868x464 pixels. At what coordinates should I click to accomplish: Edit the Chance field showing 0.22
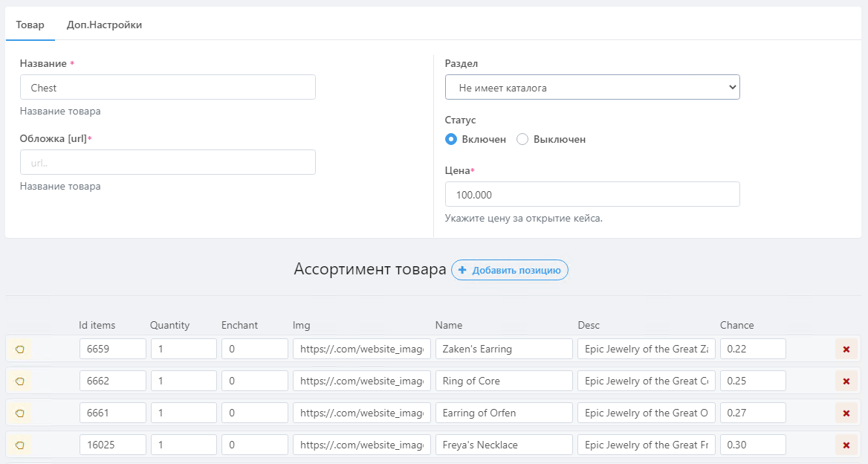click(753, 349)
